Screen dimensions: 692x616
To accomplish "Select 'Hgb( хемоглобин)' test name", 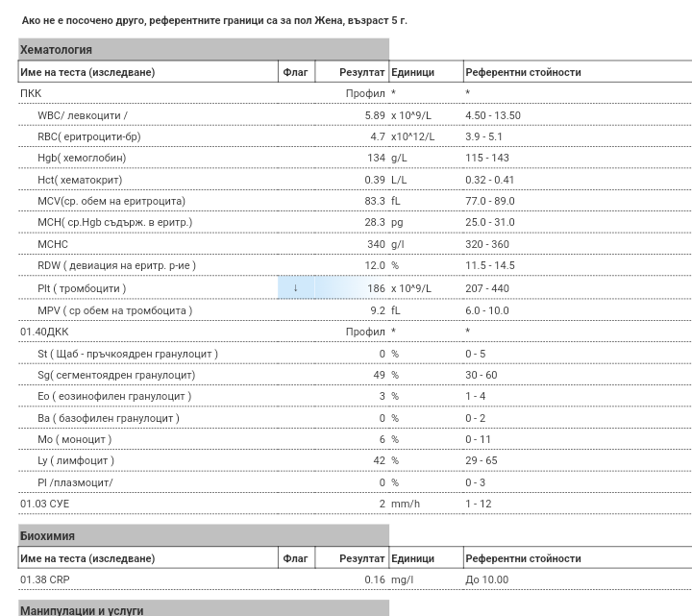I will (82, 158).
